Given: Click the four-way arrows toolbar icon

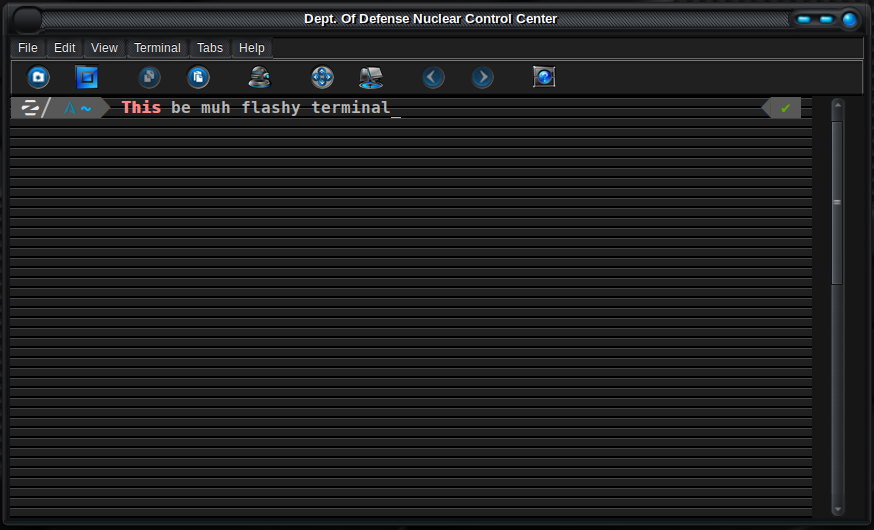Looking at the screenshot, I should pyautogui.click(x=322, y=77).
